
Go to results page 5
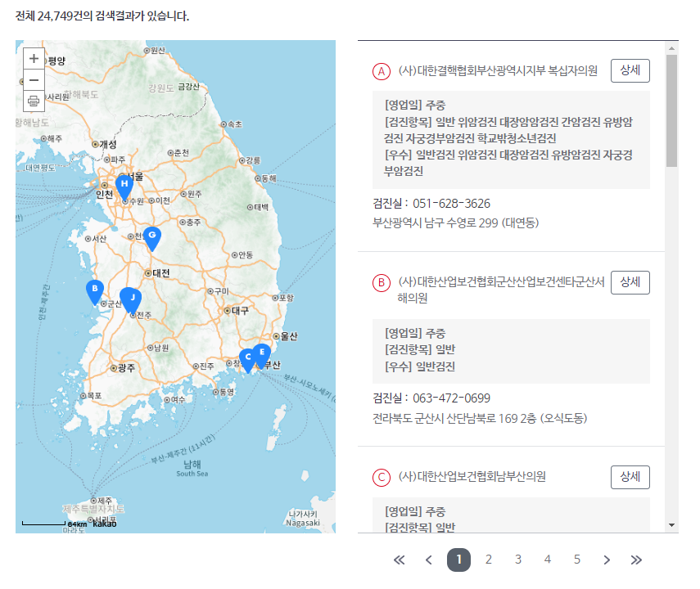[x=577, y=560]
